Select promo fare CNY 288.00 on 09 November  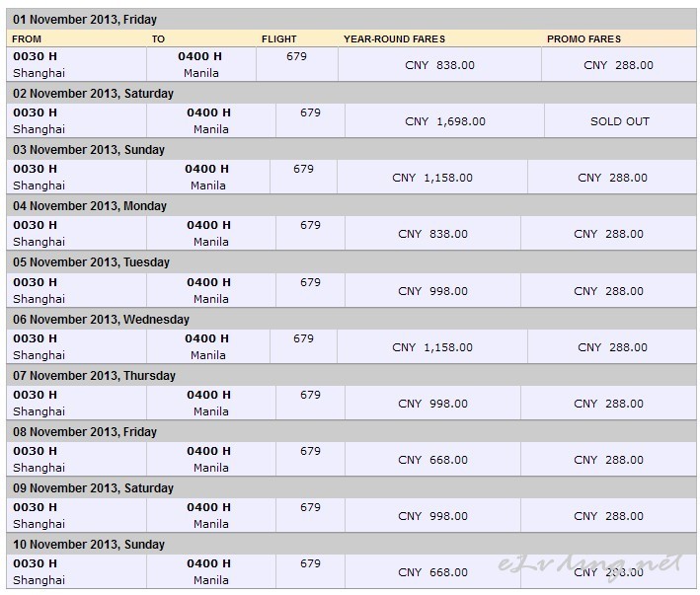(x=608, y=516)
